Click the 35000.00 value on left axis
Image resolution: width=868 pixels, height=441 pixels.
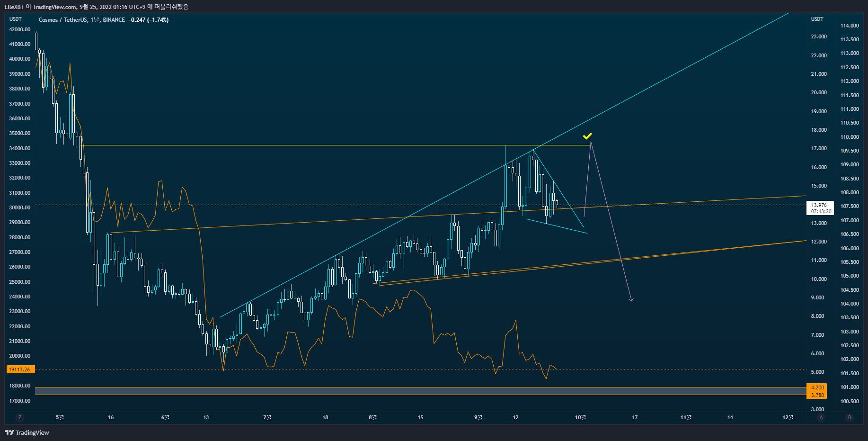tap(20, 133)
